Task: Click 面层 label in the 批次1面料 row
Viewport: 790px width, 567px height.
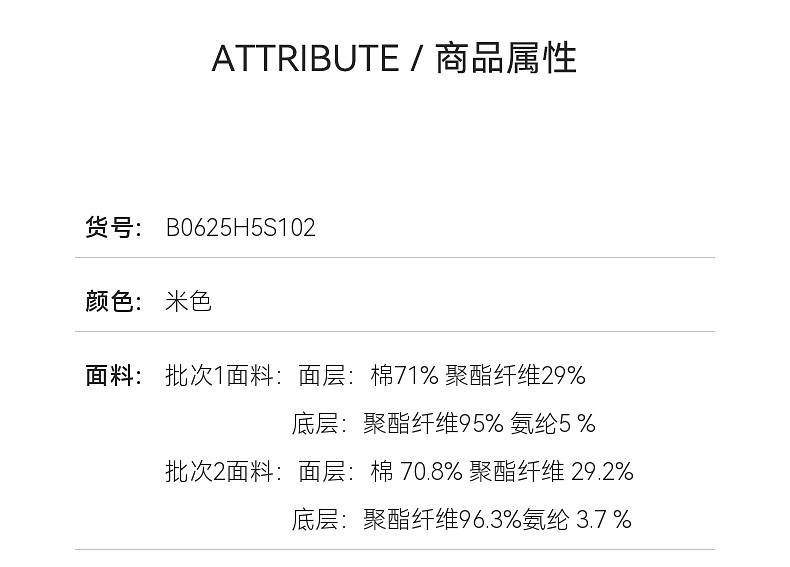Action: pyautogui.click(x=321, y=375)
